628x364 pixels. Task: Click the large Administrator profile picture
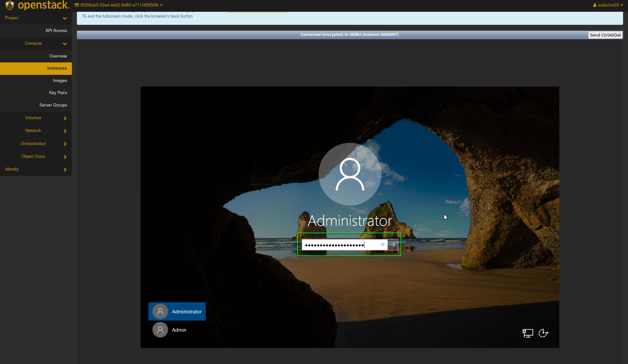pyautogui.click(x=350, y=174)
